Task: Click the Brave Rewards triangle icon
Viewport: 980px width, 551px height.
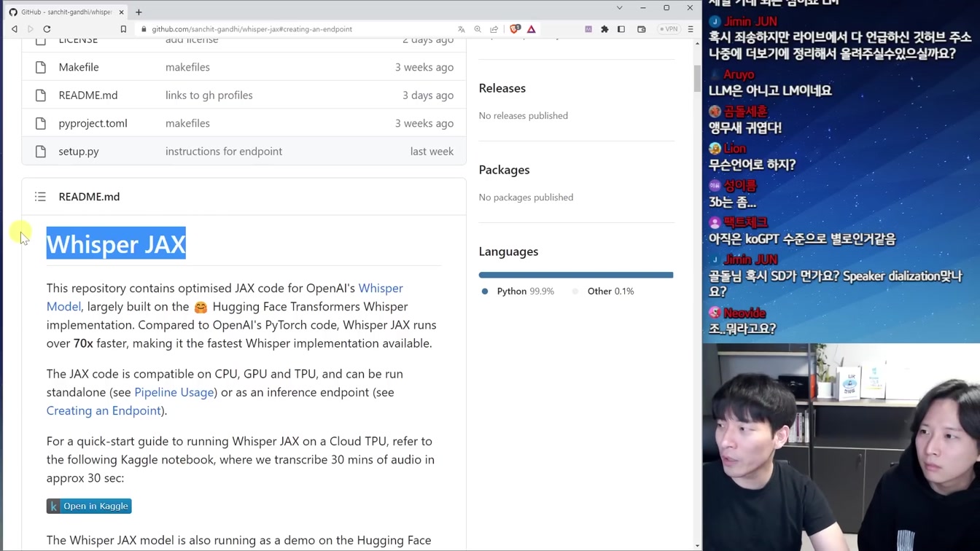Action: click(x=532, y=29)
